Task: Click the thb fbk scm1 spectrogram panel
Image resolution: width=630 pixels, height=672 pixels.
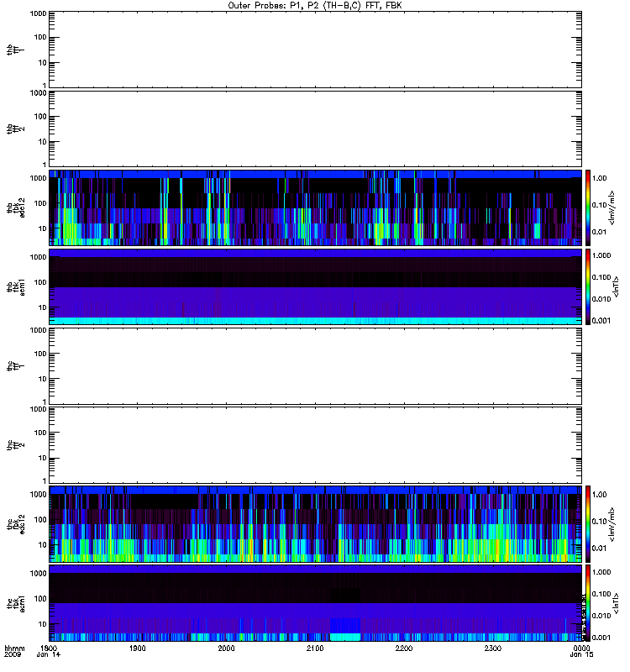Action: tap(316, 286)
